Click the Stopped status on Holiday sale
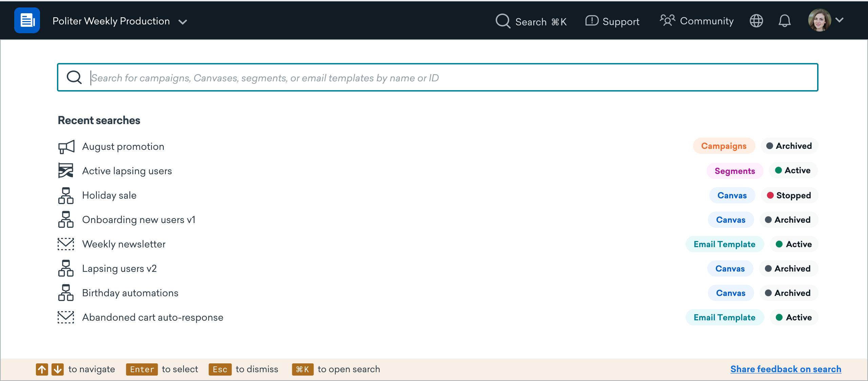The image size is (868, 381). click(x=789, y=196)
